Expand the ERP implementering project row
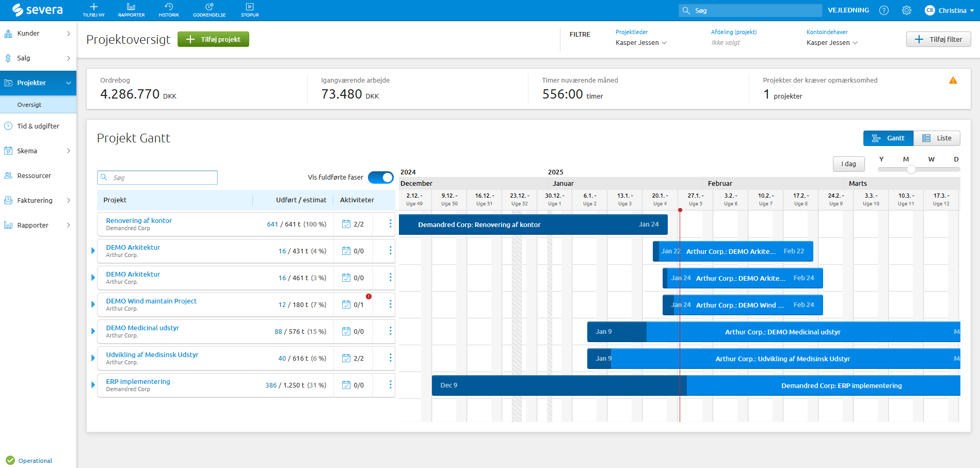This screenshot has height=468, width=980. (93, 385)
